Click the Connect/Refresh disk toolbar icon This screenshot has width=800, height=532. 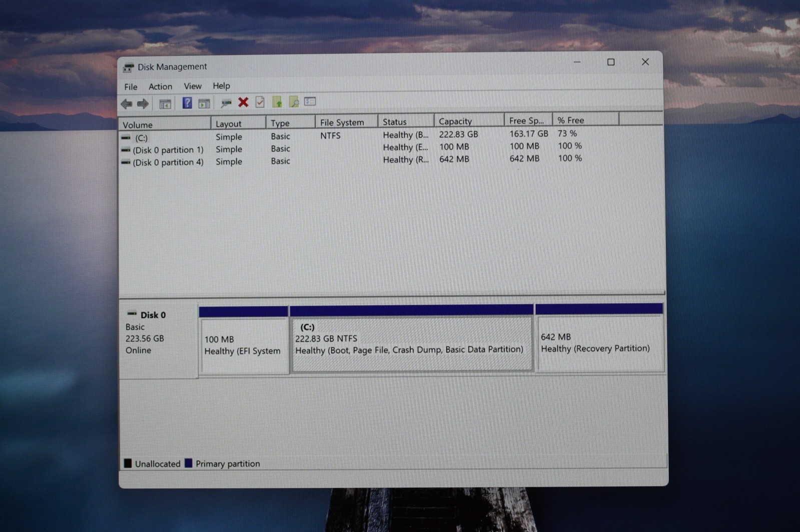(226, 103)
